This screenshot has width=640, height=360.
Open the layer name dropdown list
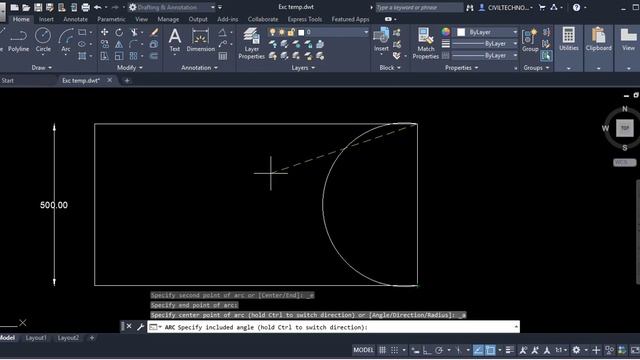tap(366, 32)
